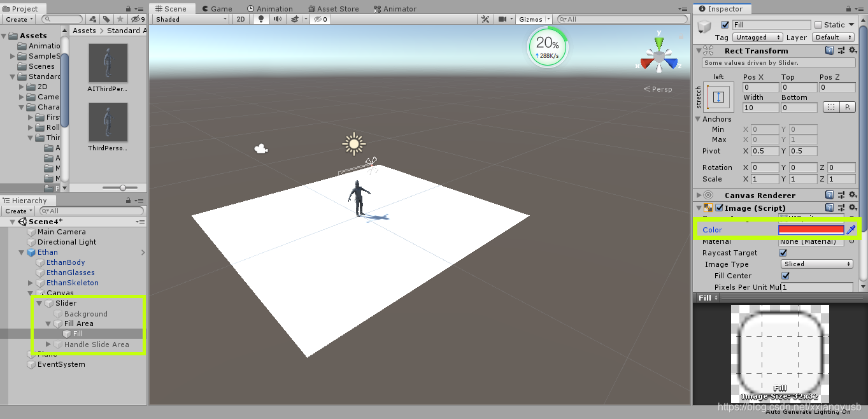Open Static flags dropdown arrow
868x419 pixels.
(x=851, y=25)
